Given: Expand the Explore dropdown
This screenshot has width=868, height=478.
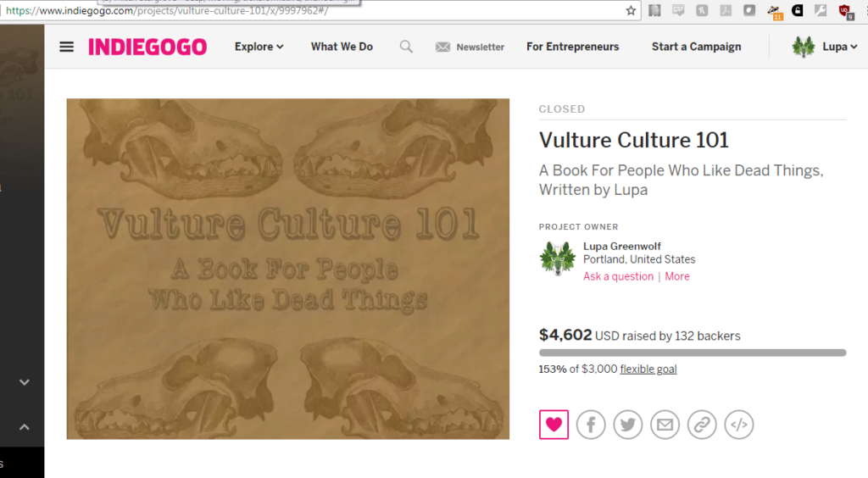Looking at the screenshot, I should 259,47.
